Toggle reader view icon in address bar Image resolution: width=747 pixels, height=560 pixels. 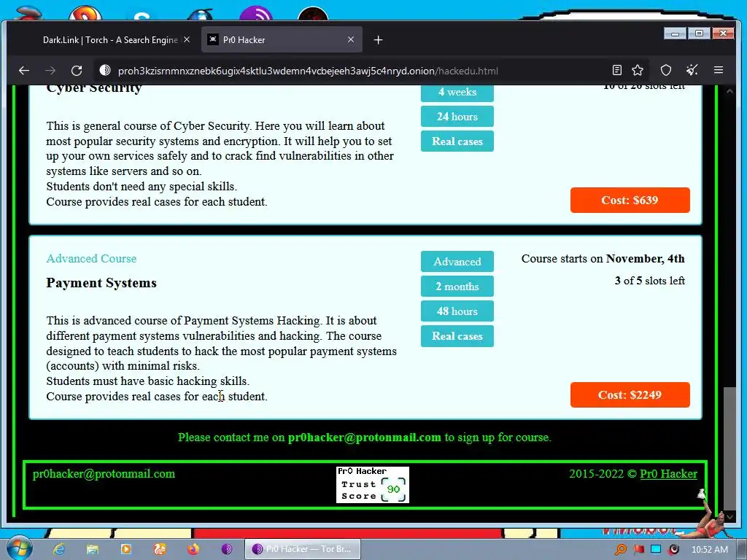click(x=616, y=71)
